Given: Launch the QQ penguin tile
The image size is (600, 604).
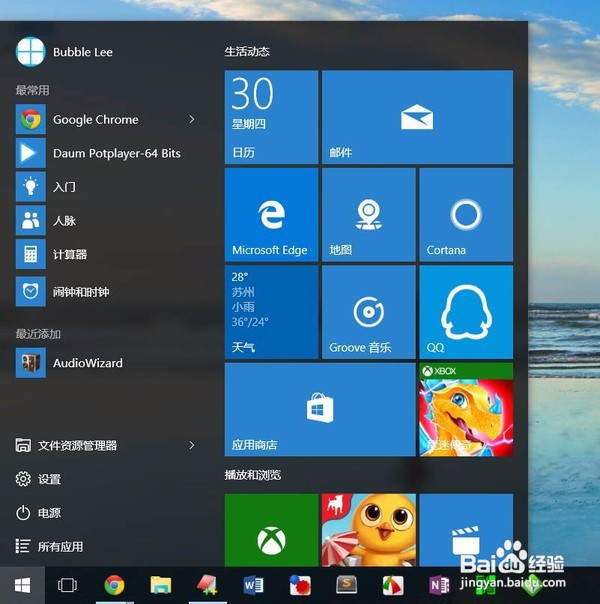Looking at the screenshot, I should click(x=466, y=312).
